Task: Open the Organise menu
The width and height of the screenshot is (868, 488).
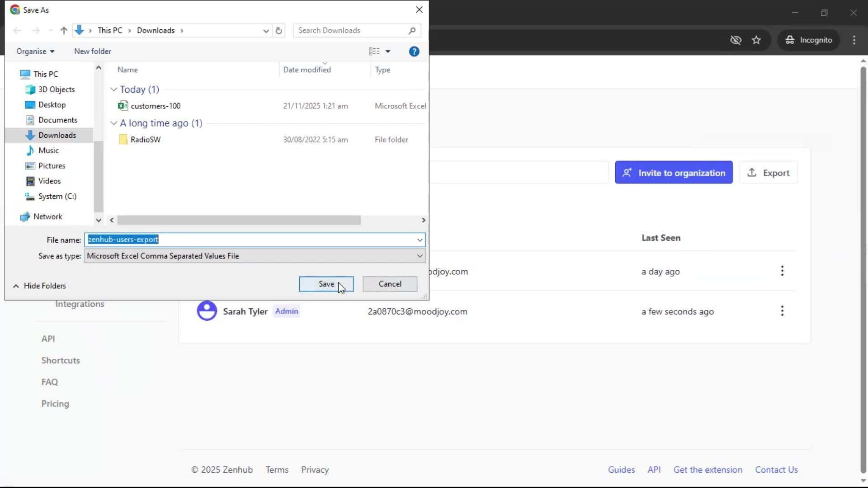Action: [x=35, y=51]
